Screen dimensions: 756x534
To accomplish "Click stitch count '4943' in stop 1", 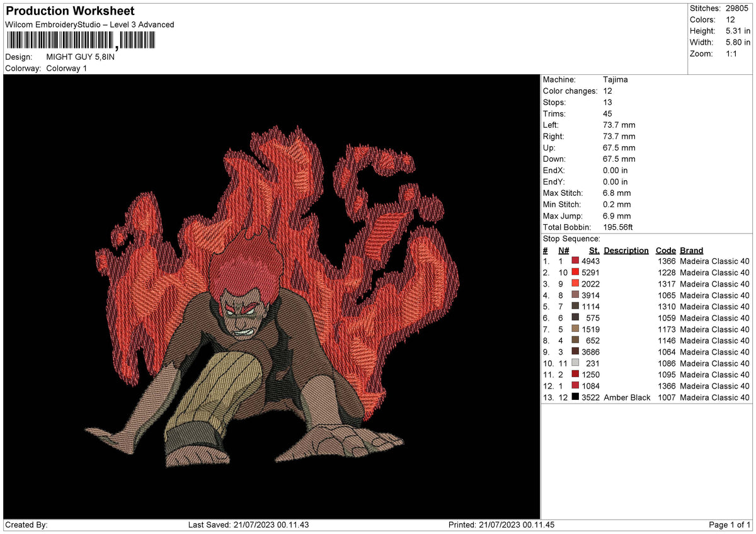I will [x=591, y=261].
